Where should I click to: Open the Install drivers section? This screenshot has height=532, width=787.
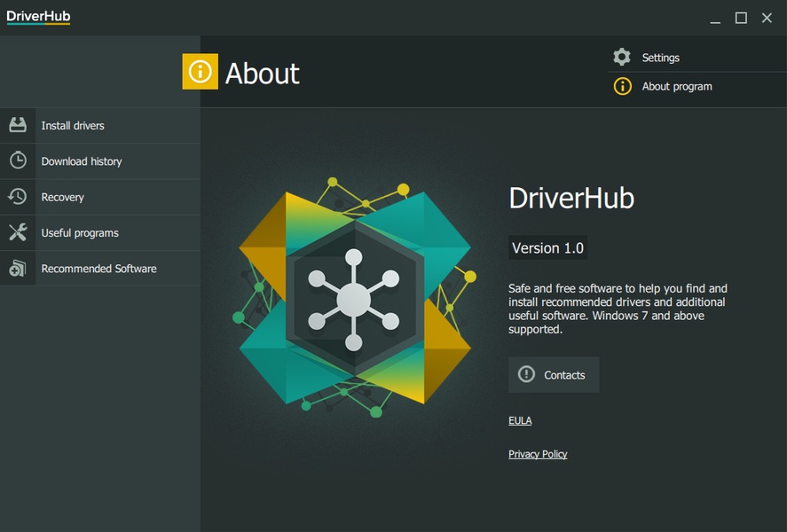point(73,126)
